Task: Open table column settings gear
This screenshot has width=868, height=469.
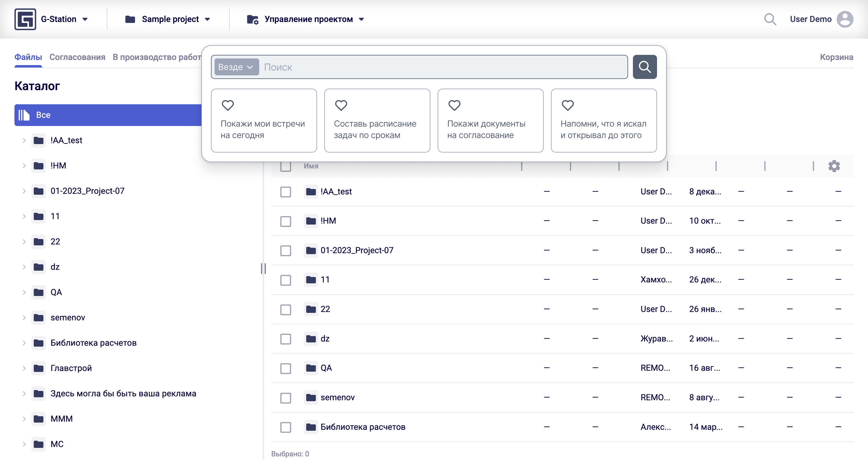Action: pos(834,166)
